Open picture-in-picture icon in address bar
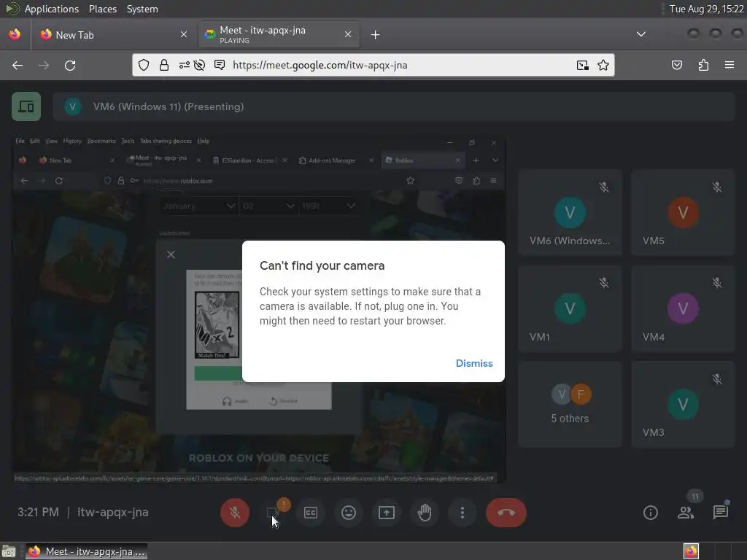The width and height of the screenshot is (747, 560). (x=583, y=65)
